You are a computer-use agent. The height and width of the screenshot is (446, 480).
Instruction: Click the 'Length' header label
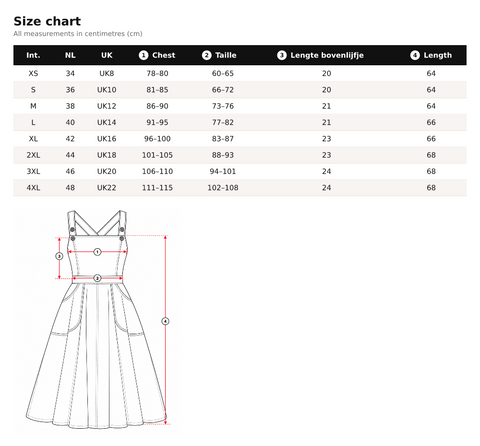point(438,55)
